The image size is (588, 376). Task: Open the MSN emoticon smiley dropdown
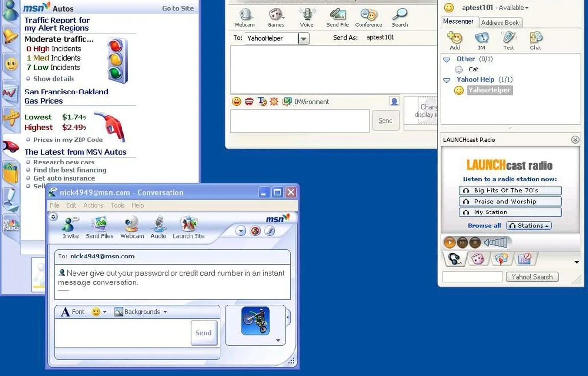[98, 312]
